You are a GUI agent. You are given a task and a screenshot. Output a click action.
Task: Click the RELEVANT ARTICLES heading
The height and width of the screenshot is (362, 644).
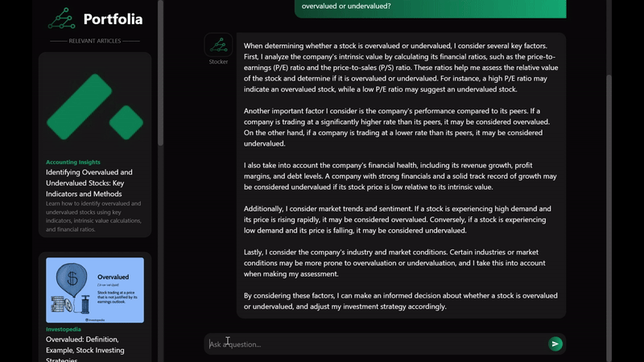click(x=95, y=41)
